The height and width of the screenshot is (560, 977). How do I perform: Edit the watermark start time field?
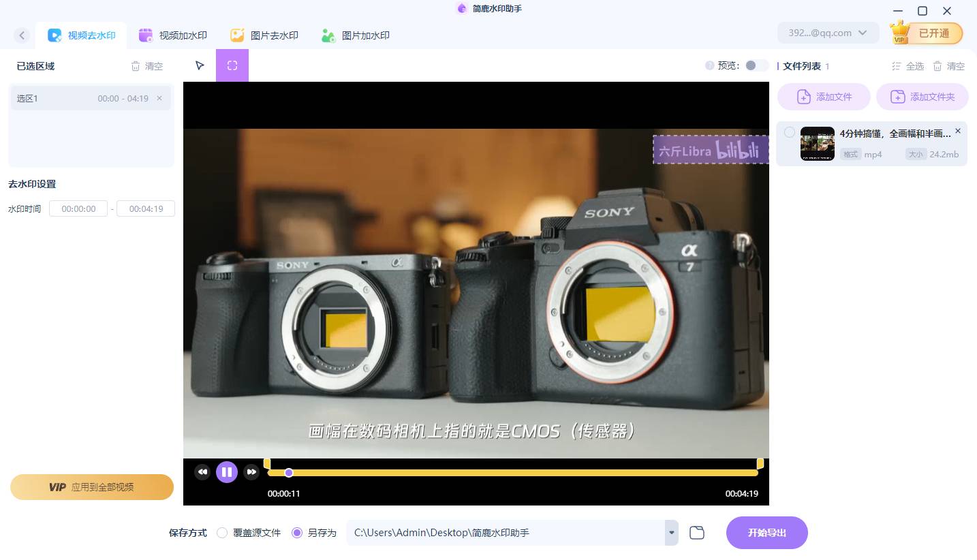[x=78, y=209]
